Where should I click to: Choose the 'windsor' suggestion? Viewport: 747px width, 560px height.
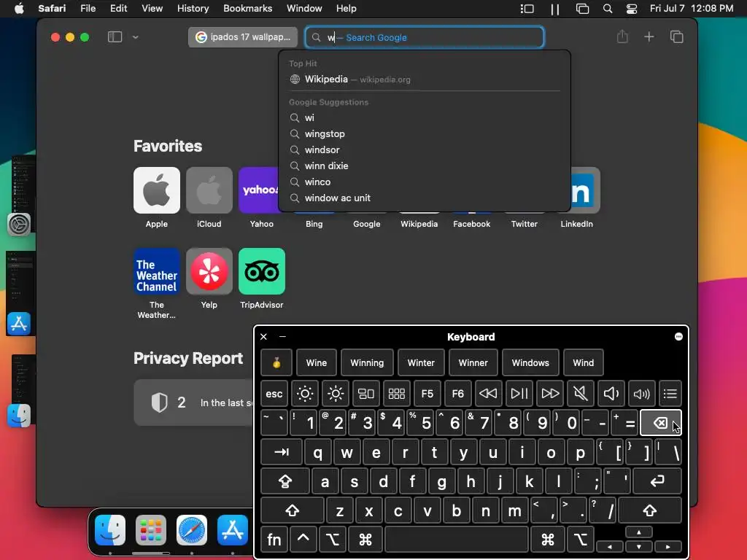pos(425,150)
